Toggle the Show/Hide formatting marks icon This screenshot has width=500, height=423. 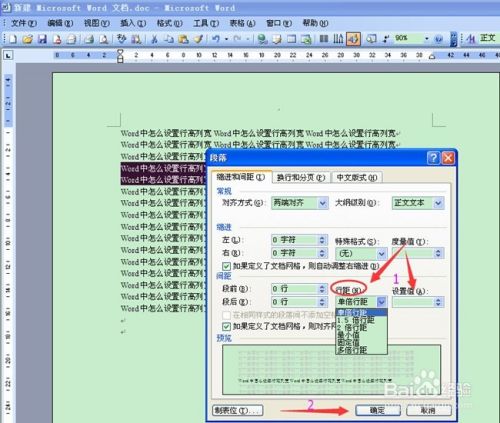click(x=386, y=39)
